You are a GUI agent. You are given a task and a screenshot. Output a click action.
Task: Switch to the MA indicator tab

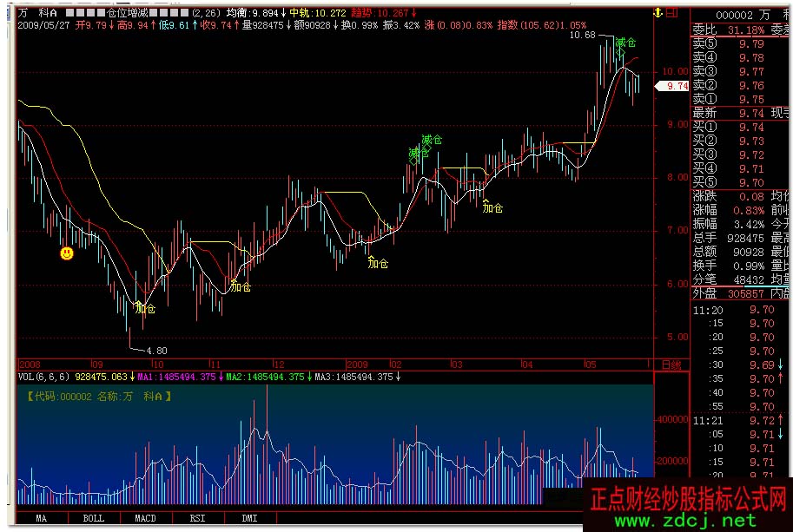point(41,518)
